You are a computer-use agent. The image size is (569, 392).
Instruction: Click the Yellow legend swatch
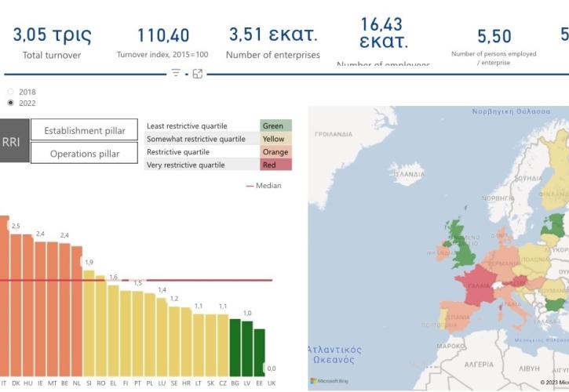[x=275, y=139]
